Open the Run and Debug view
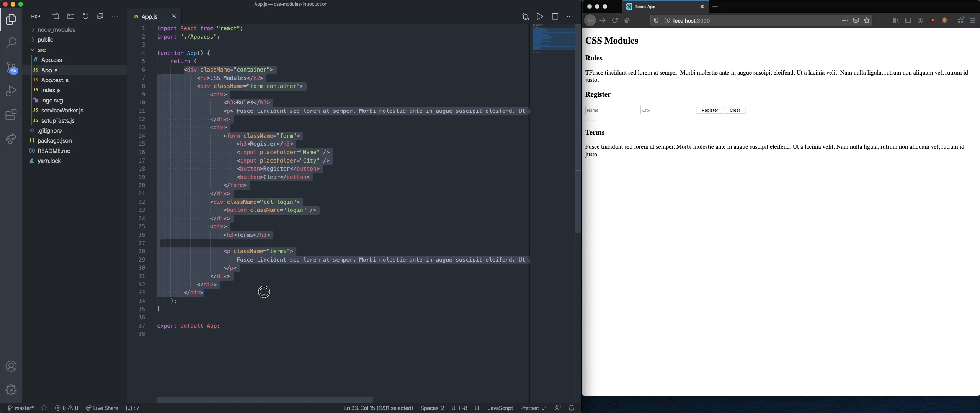The image size is (980, 413). click(x=11, y=91)
